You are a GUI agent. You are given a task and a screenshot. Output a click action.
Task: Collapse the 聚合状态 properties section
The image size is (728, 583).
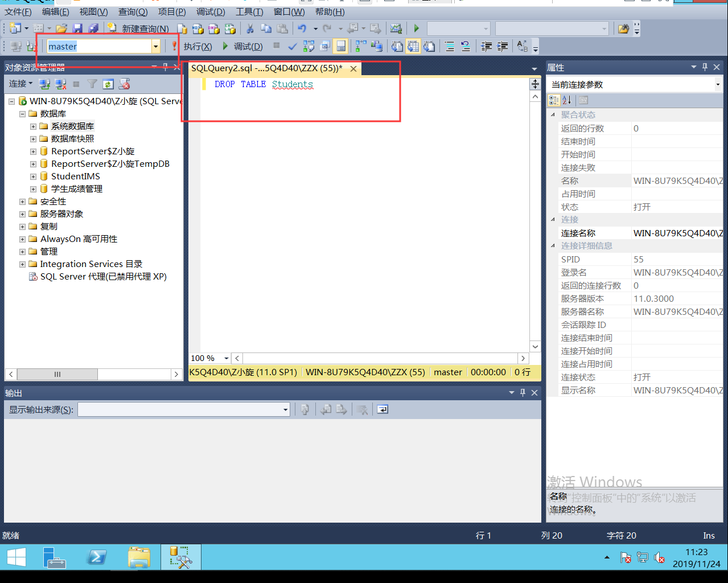[x=553, y=114]
